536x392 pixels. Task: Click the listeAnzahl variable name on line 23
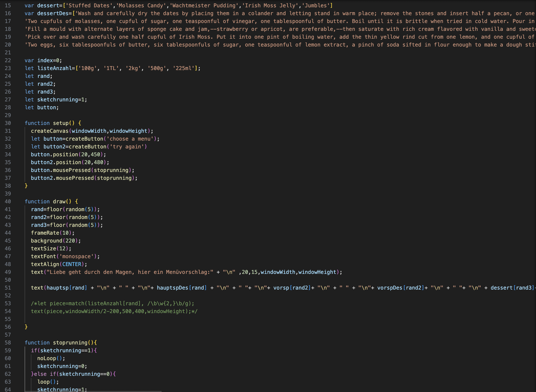pos(54,68)
